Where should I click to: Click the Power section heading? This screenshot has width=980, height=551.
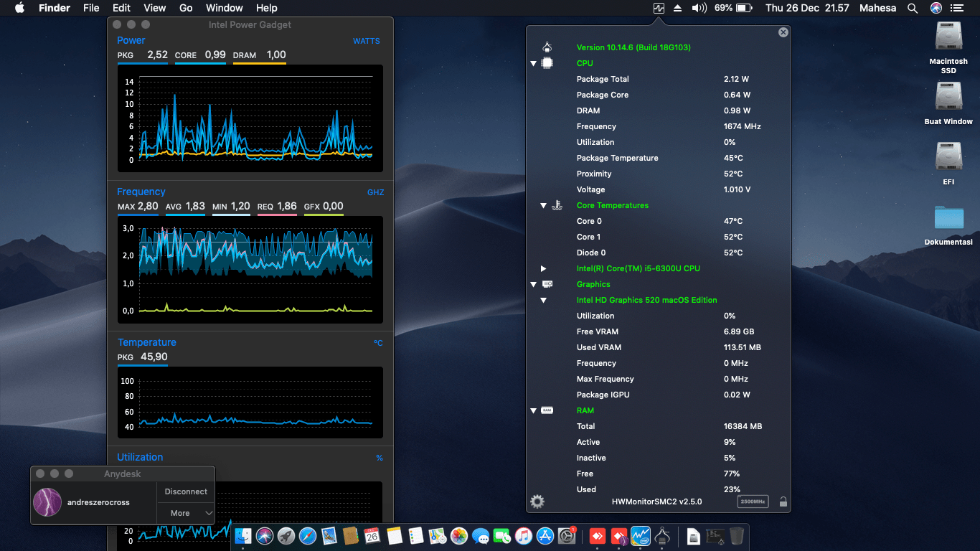coord(131,40)
